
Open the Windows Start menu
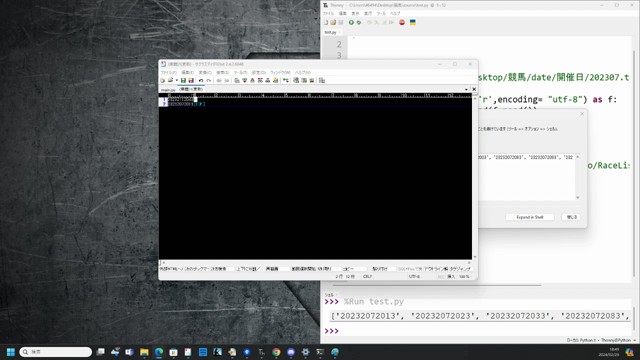[x=11, y=352]
